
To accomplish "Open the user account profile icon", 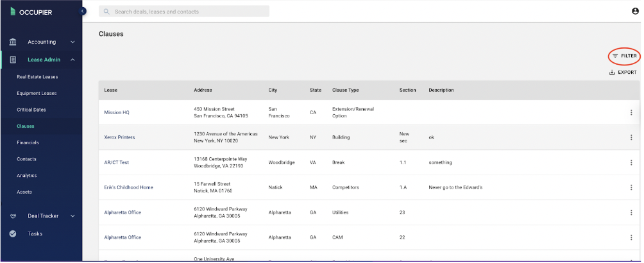I will coord(635,12).
